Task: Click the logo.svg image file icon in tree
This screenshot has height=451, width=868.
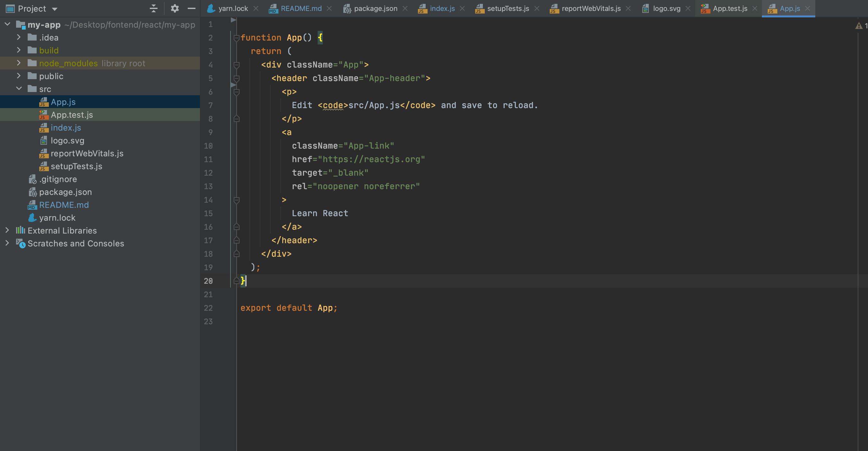Action: [x=44, y=140]
